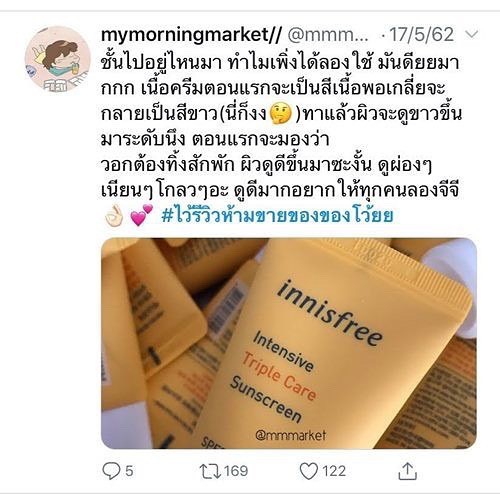This screenshot has height=500, width=500.
Task: Tap the share upload arrow icon
Action: click(x=407, y=471)
